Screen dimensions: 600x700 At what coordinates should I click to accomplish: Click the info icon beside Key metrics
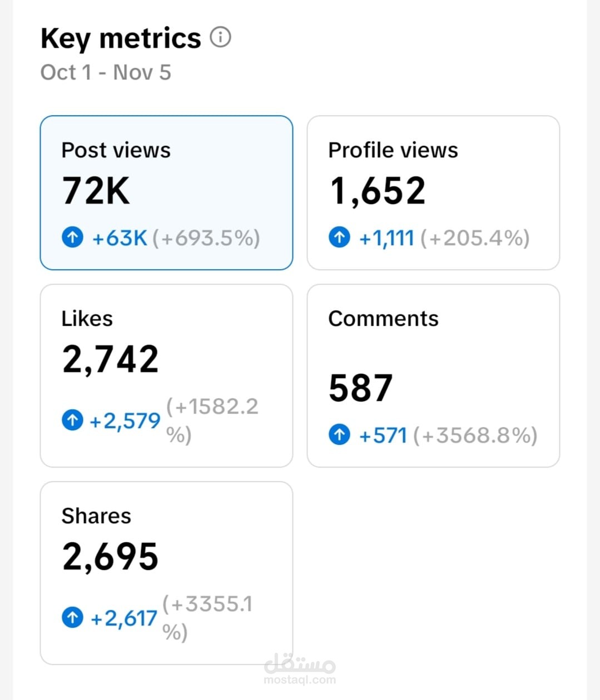220,37
